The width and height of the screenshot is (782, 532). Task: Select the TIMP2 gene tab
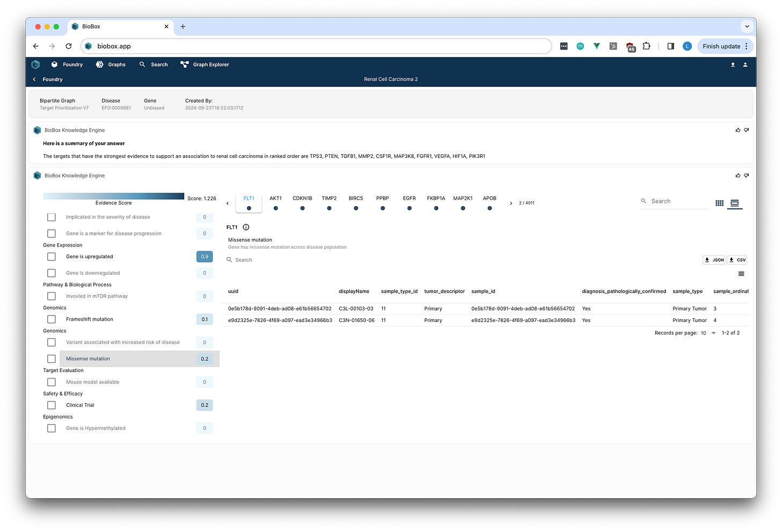coord(329,202)
